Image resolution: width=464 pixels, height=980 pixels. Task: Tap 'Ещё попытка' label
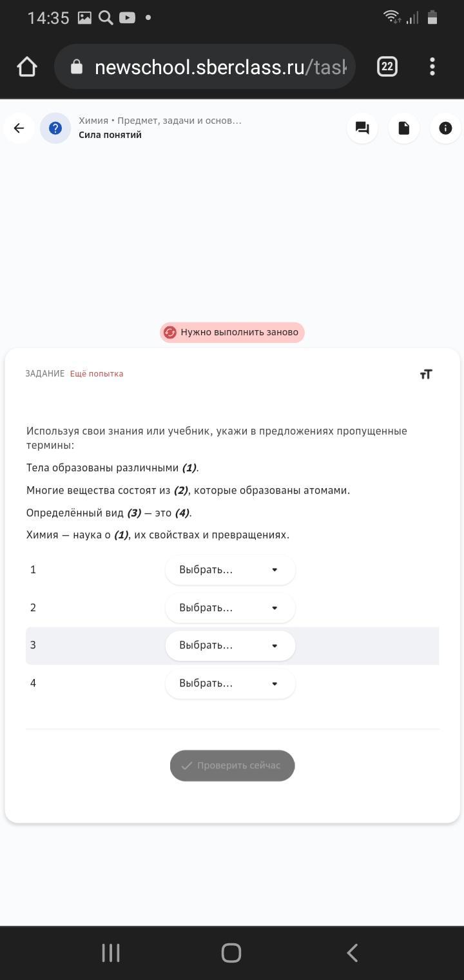[x=97, y=374]
